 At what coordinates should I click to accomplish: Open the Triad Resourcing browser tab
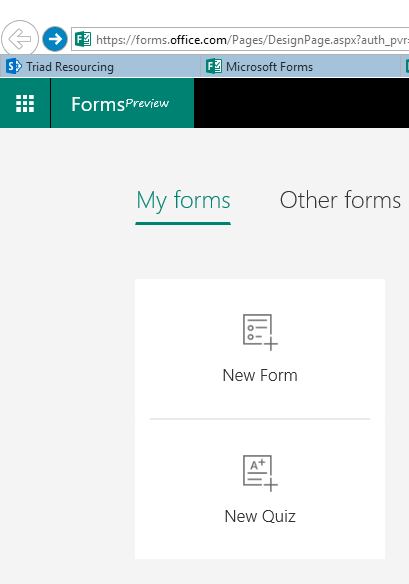click(100, 67)
